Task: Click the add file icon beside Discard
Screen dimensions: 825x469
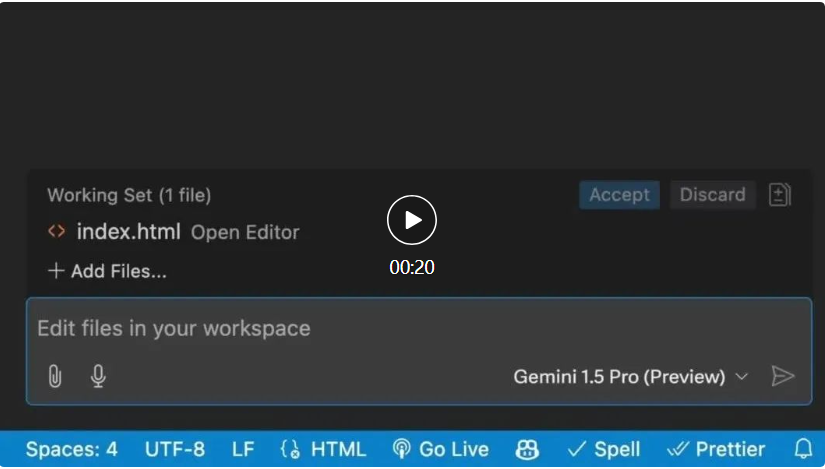Action: coord(780,195)
